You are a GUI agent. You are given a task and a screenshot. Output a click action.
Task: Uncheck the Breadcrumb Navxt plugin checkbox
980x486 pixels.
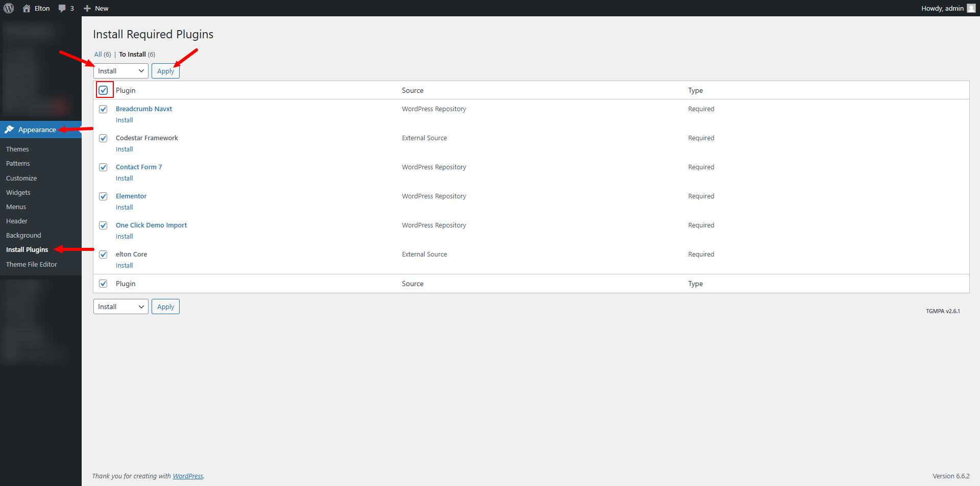click(x=103, y=109)
